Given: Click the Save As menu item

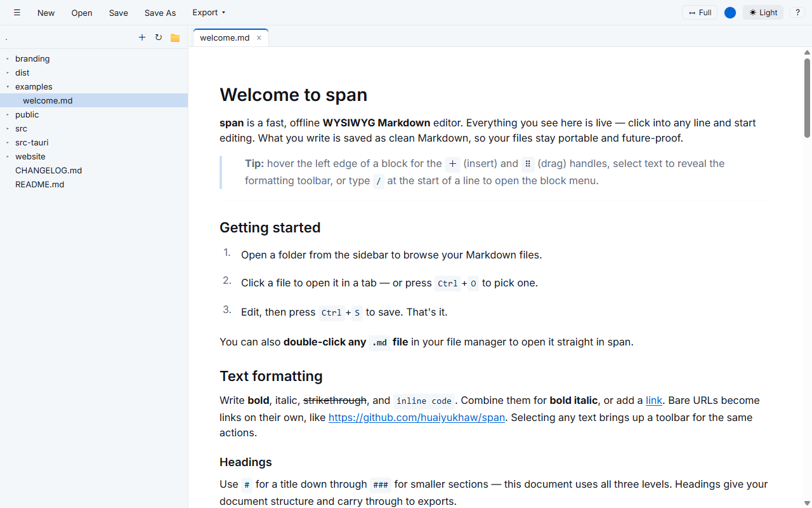Looking at the screenshot, I should pyautogui.click(x=160, y=13).
